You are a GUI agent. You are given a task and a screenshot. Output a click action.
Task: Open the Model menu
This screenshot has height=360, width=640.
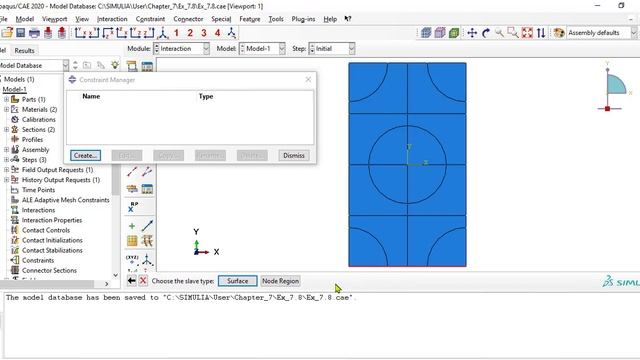[x=24, y=19]
